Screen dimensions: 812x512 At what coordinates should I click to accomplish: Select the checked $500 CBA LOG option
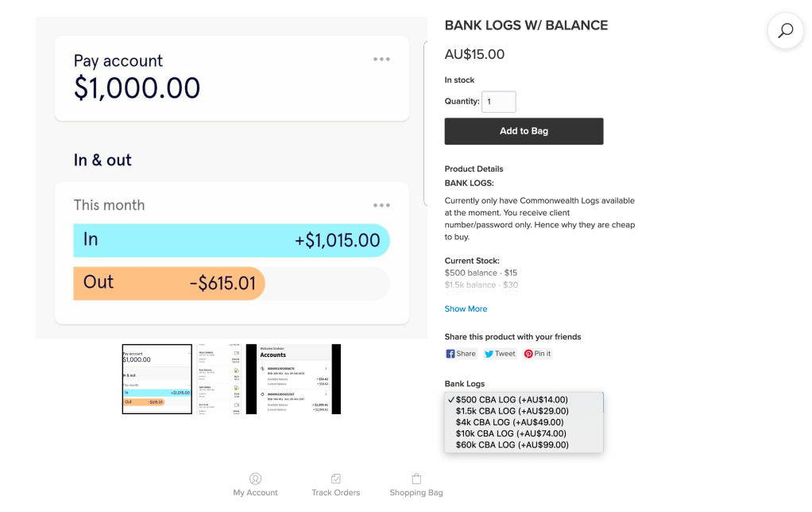click(512, 399)
